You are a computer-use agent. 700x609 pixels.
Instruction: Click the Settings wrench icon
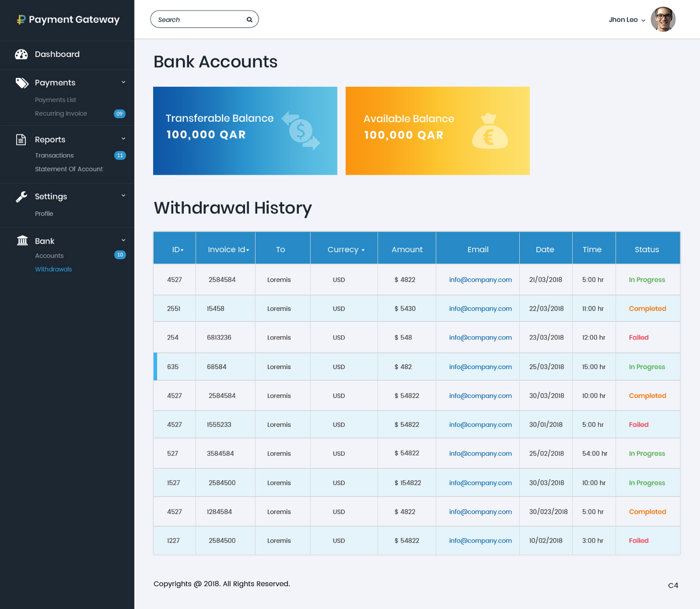point(21,197)
